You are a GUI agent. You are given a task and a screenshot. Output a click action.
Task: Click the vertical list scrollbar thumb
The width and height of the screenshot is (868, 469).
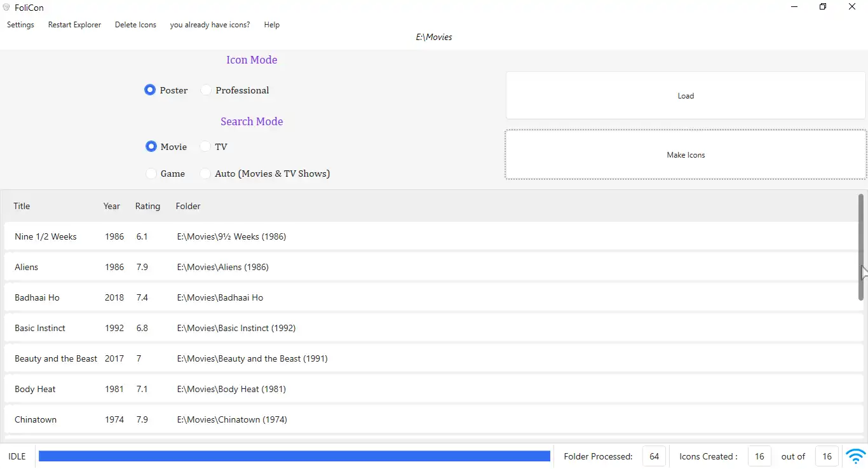pyautogui.click(x=861, y=247)
